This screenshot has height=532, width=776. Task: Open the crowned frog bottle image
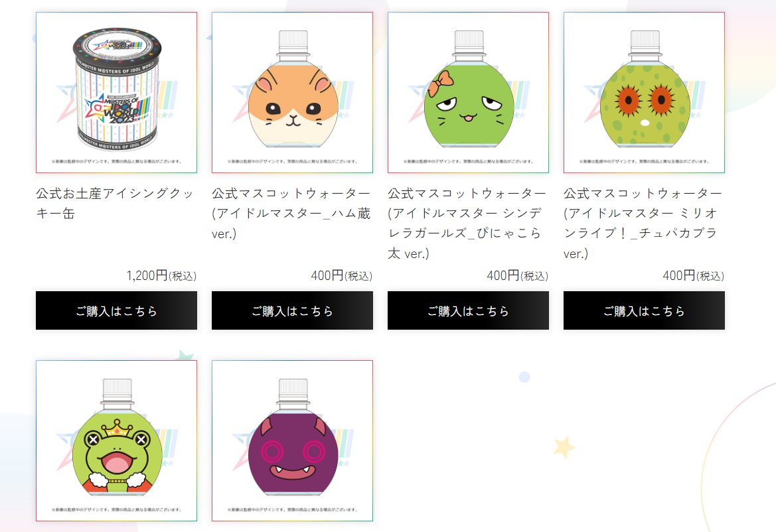tap(116, 440)
